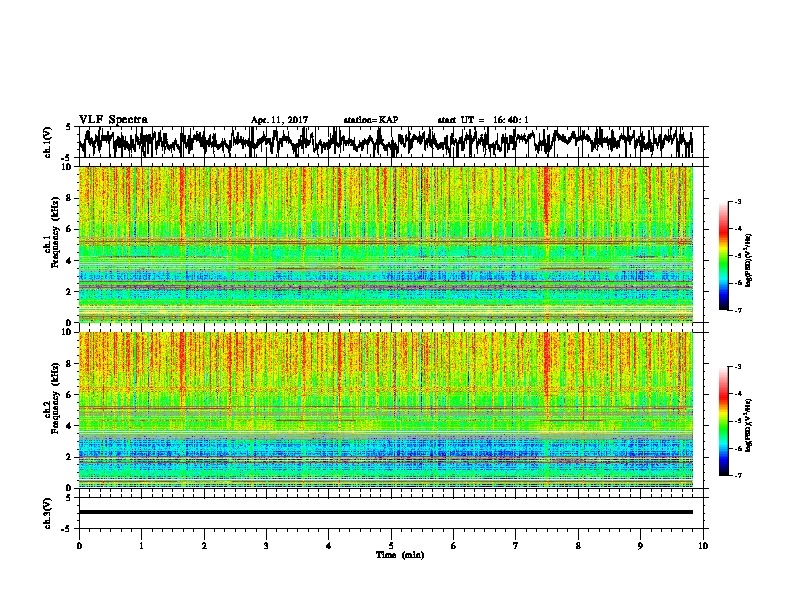Click the "6" kHz tick on ch.1 spectrogram
The height and width of the screenshot is (612, 792).
69,229
